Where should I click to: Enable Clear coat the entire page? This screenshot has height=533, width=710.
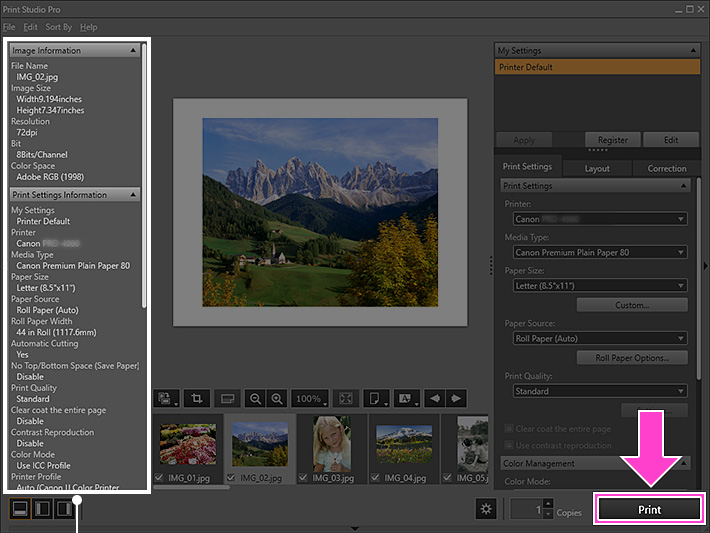(x=509, y=429)
